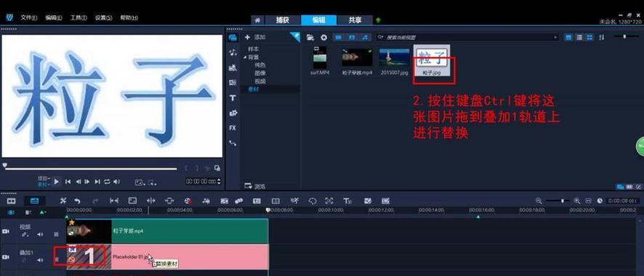The height and width of the screenshot is (276, 644).
Task: Open the Record/Capture option in timeline toolbar
Action: pos(188,201)
